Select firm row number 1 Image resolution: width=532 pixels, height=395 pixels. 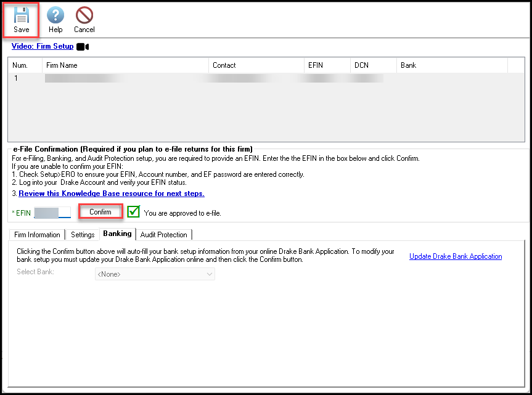[266, 78]
